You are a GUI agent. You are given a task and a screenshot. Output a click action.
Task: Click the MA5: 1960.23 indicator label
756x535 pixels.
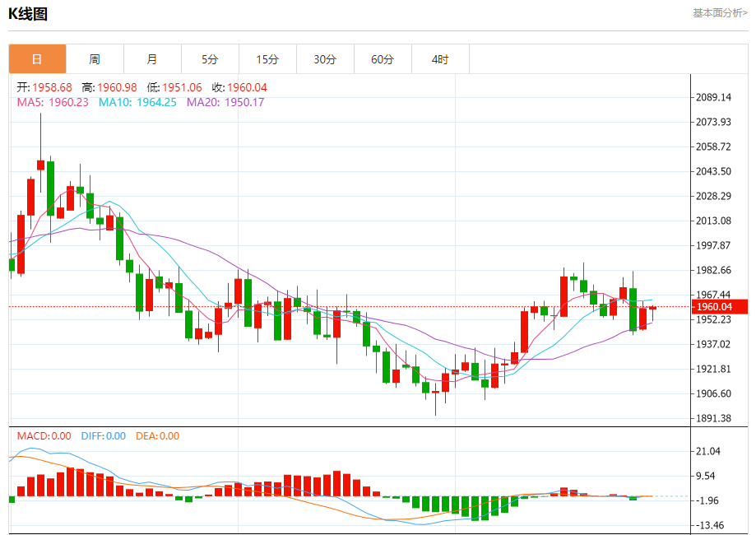(53, 102)
